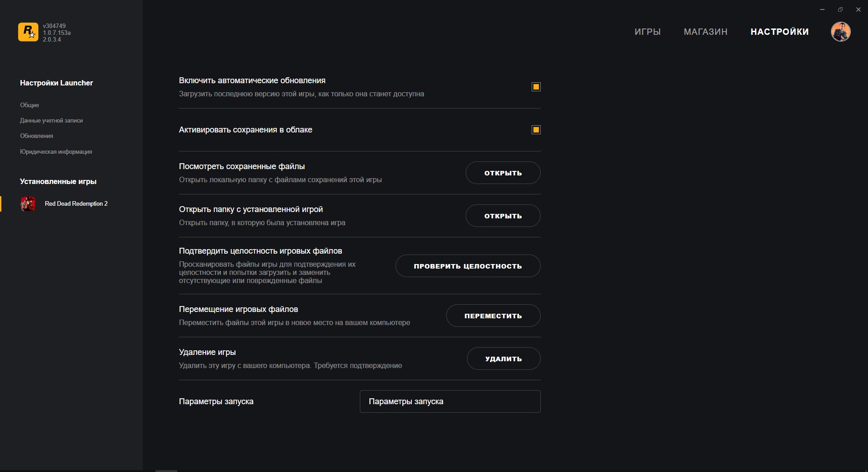Viewport: 868px width, 472px height.
Task: Click the Red Dead Redemption 2 game icon
Action: [x=28, y=204]
